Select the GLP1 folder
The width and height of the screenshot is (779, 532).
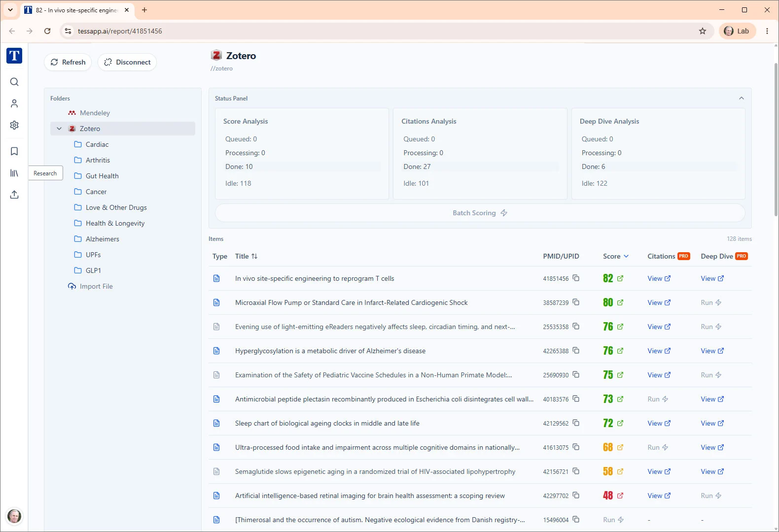(x=93, y=270)
